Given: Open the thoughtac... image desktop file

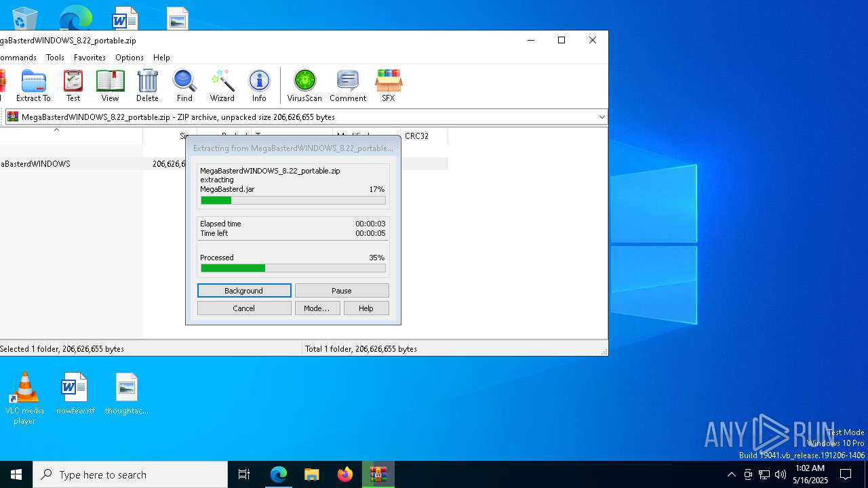Looking at the screenshot, I should [126, 394].
